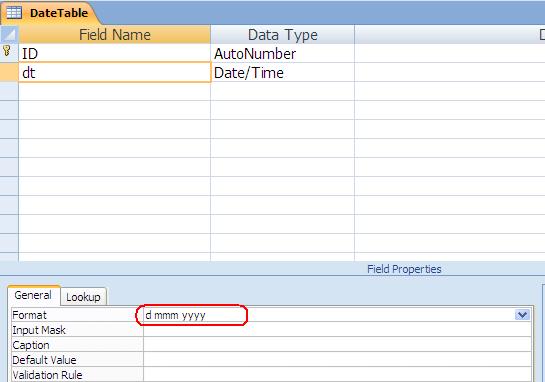Click the Input Mask property label

[39, 330]
